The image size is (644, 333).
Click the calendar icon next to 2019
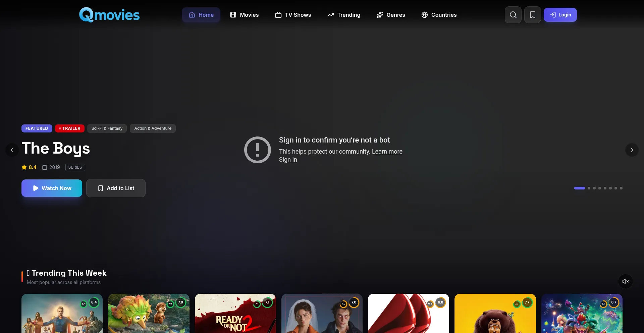pyautogui.click(x=45, y=167)
